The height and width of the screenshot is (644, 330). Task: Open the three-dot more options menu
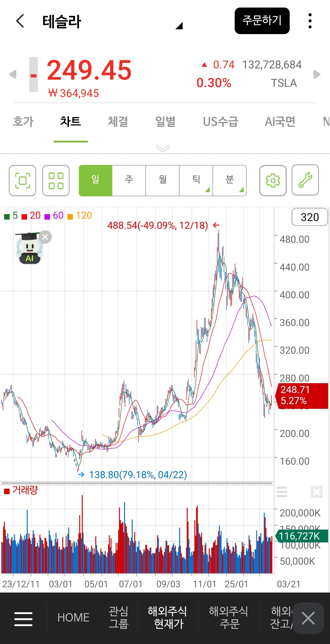(x=310, y=21)
